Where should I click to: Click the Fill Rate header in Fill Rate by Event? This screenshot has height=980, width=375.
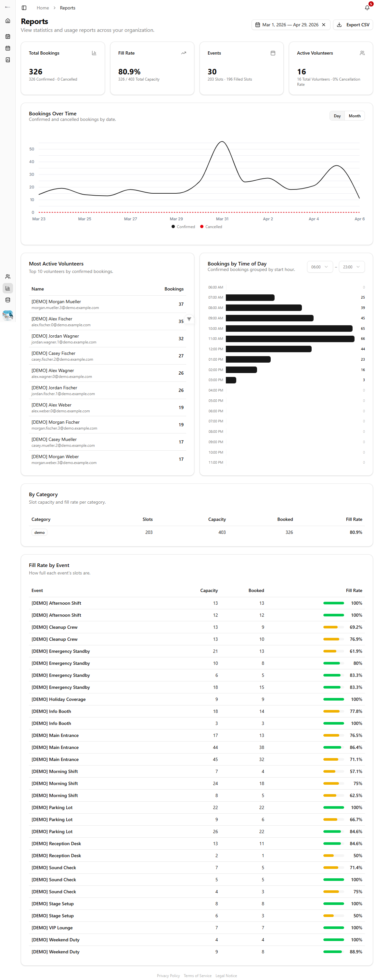pyautogui.click(x=354, y=590)
